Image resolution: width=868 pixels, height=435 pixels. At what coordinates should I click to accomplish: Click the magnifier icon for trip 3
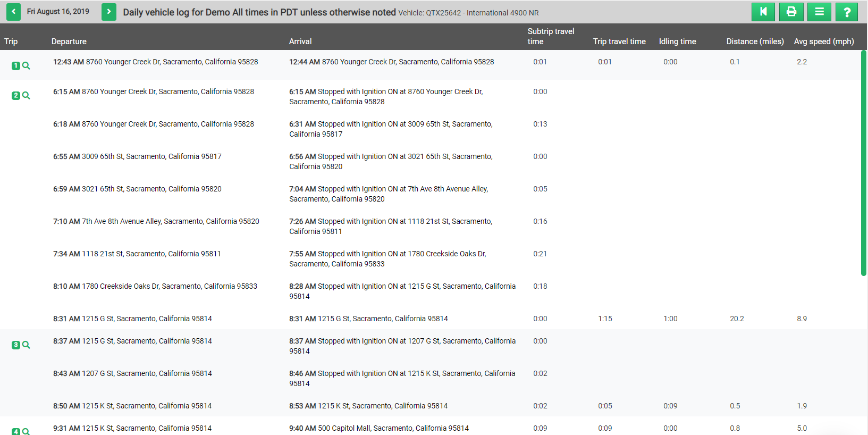tap(26, 345)
